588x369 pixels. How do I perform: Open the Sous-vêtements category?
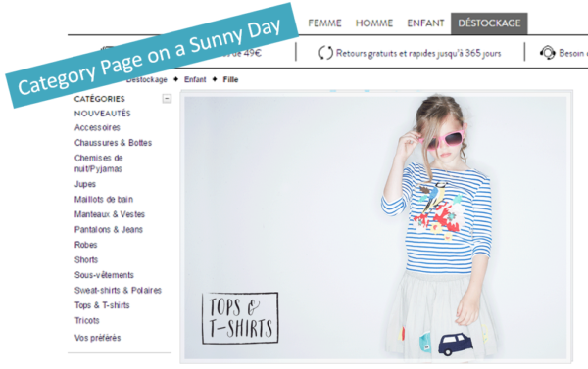click(x=104, y=275)
